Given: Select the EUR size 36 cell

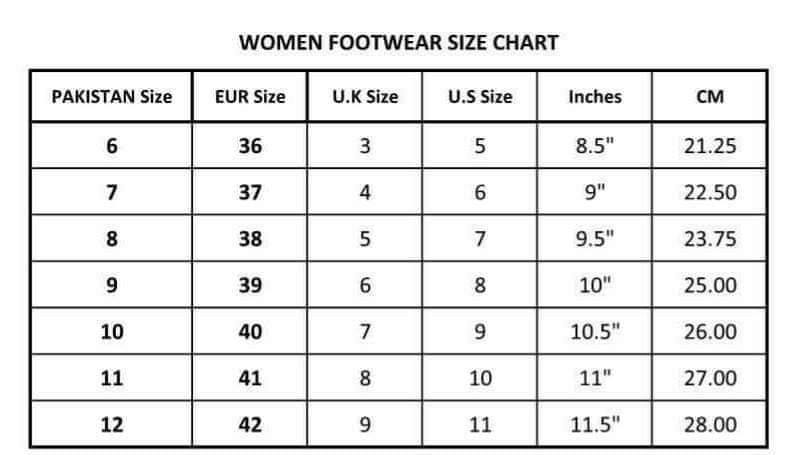Looking at the screenshot, I should coord(250,146).
